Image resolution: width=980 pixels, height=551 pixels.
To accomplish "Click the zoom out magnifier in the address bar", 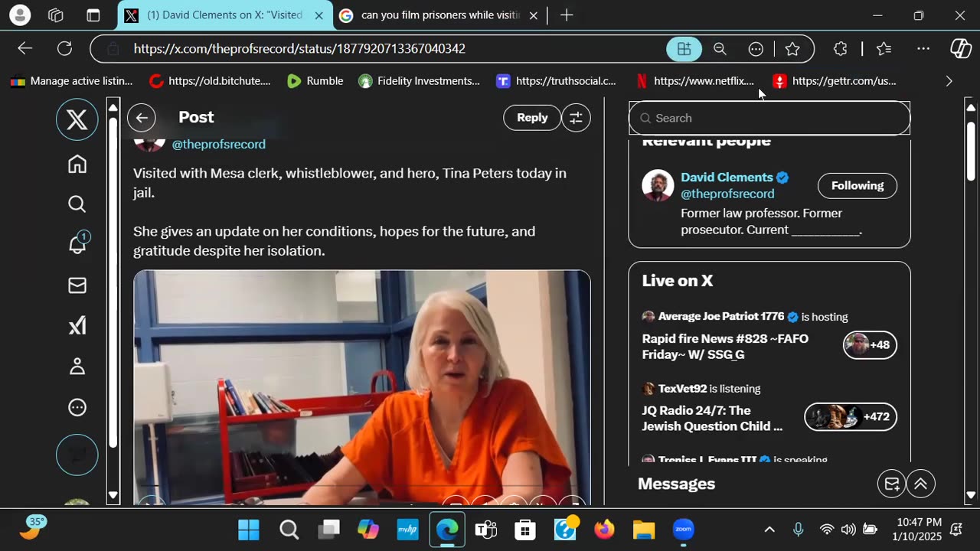I will tap(720, 49).
